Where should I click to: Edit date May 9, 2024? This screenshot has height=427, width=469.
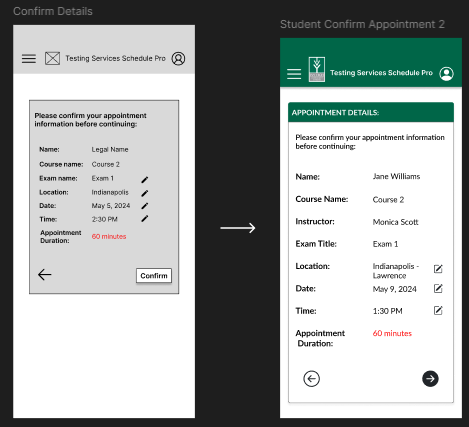438,288
